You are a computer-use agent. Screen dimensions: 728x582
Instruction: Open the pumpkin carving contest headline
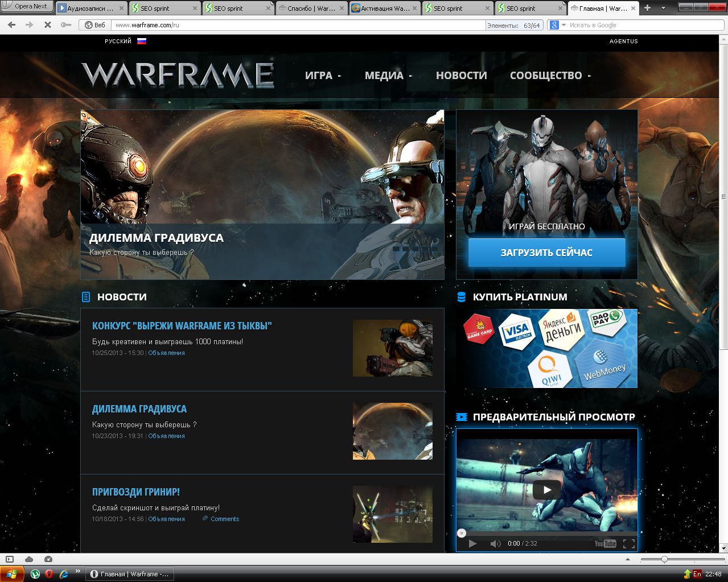click(x=182, y=326)
